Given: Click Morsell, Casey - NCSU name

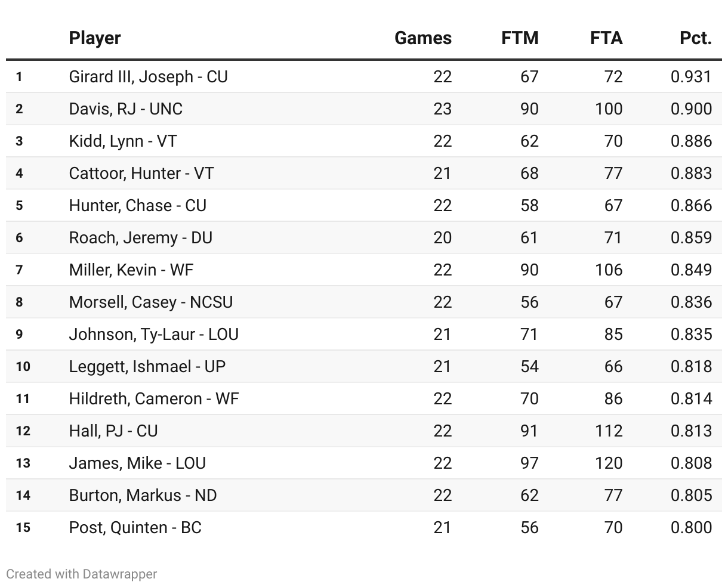Looking at the screenshot, I should [151, 302].
